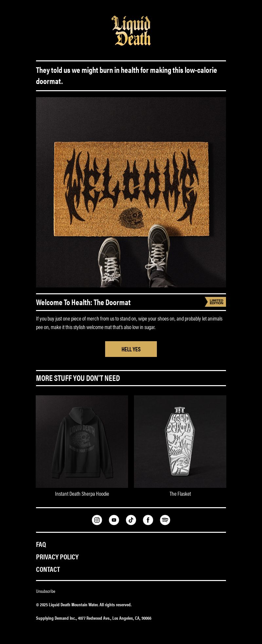The height and width of the screenshot is (644, 262).
Task: Click the Liquid Death logo
Action: click(131, 31)
